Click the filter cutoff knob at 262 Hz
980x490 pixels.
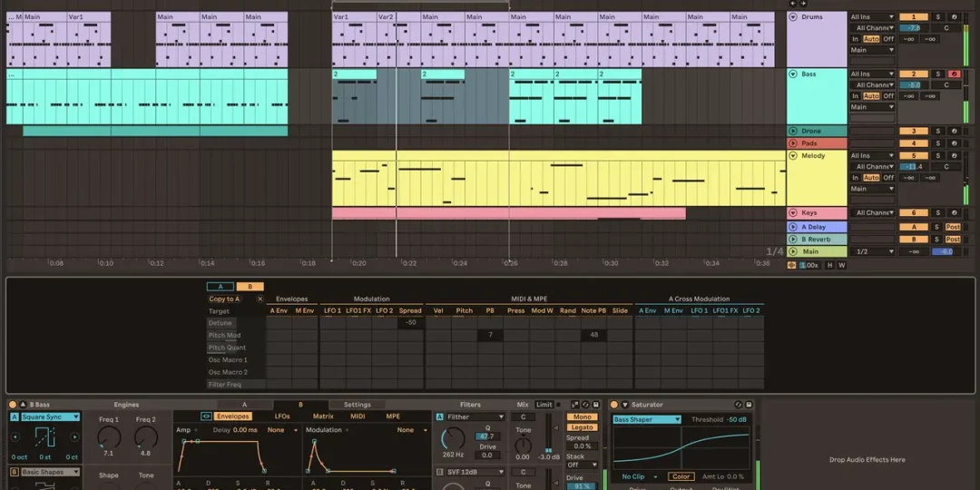click(454, 439)
